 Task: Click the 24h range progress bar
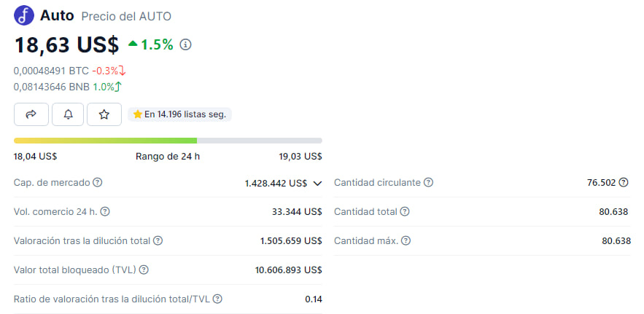(168, 141)
